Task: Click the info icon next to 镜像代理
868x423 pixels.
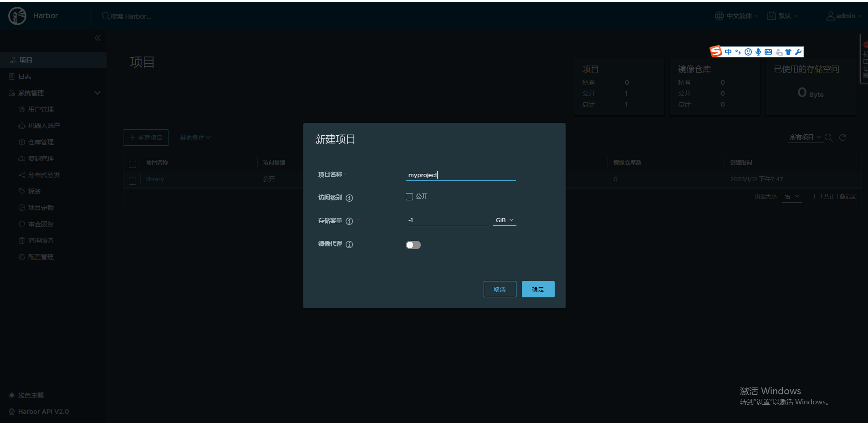Action: click(x=349, y=245)
